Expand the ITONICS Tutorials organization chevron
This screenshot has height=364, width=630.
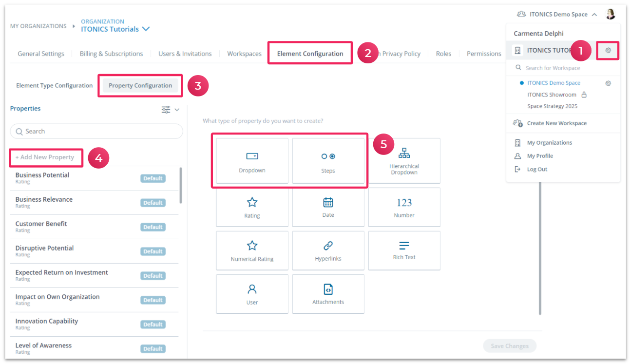[145, 29]
